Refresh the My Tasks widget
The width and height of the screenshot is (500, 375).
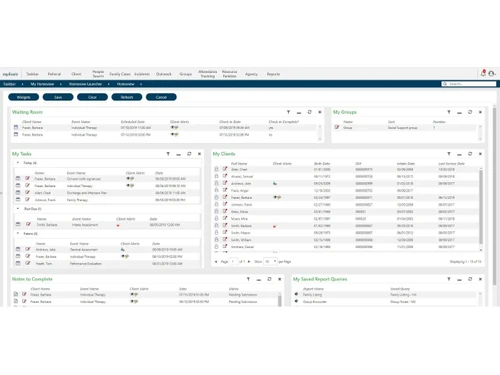tap(189, 154)
